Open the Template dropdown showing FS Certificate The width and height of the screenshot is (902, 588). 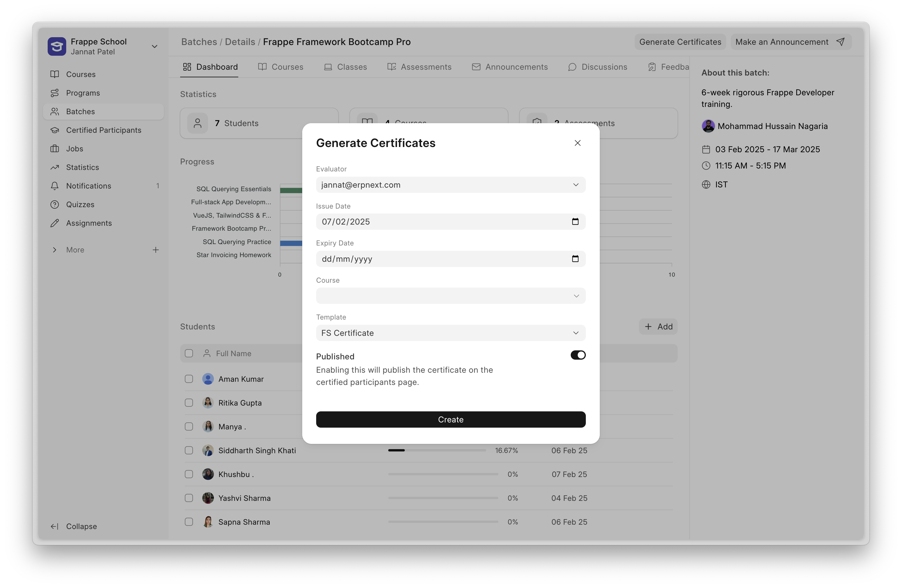coord(450,333)
